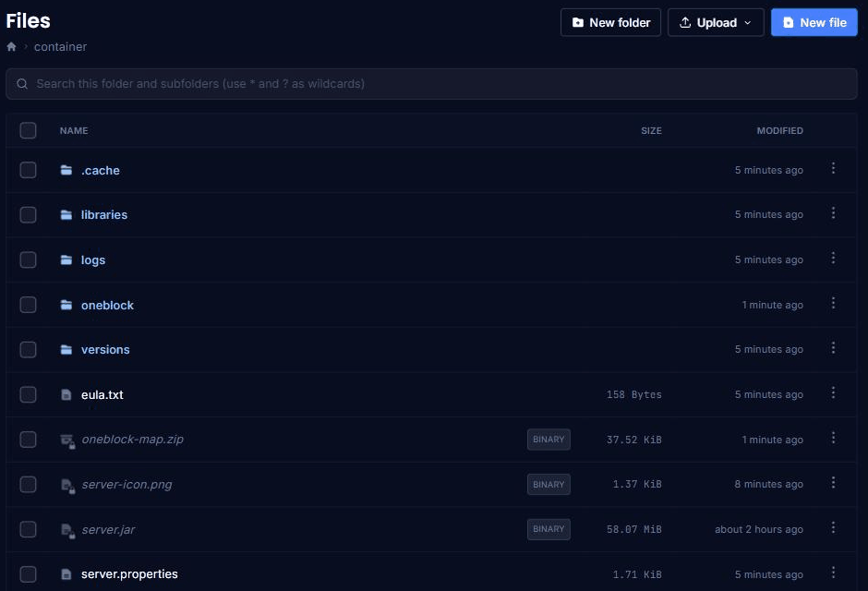Click the versions folder icon
The image size is (868, 591).
66,350
